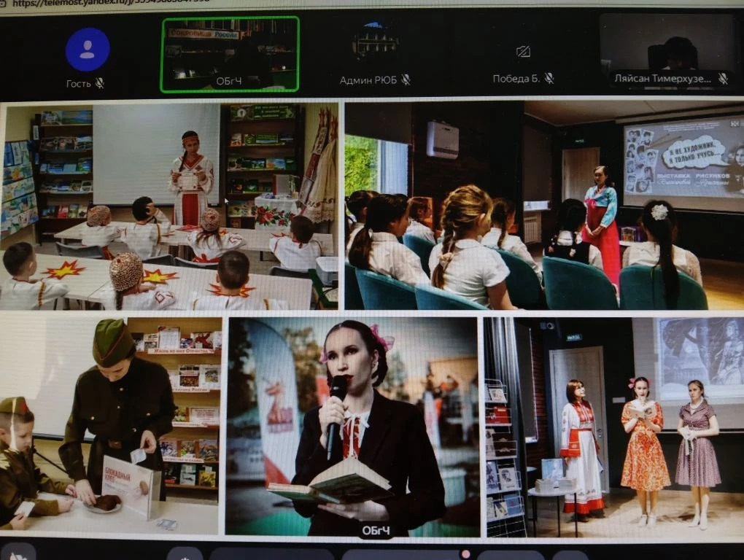Viewport: 744px width, 560px height.
Task: Click the muted microphone icon next to Гость
Action: [x=100, y=83]
